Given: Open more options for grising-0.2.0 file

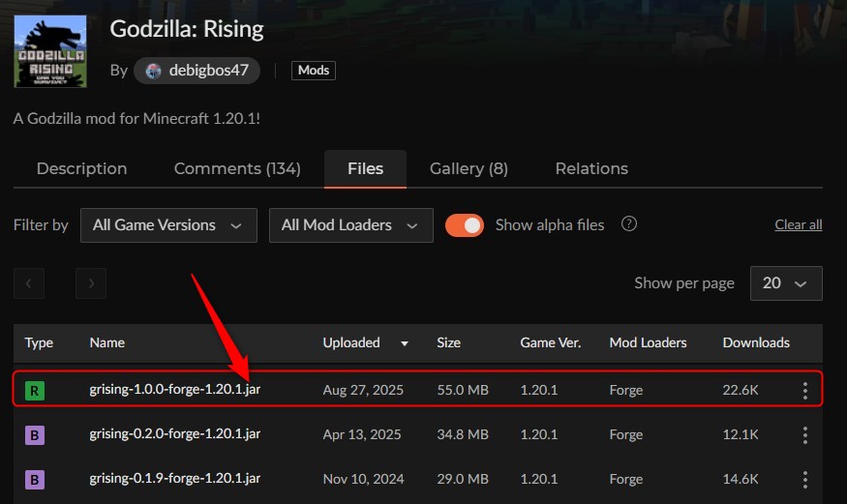Looking at the screenshot, I should [x=804, y=435].
